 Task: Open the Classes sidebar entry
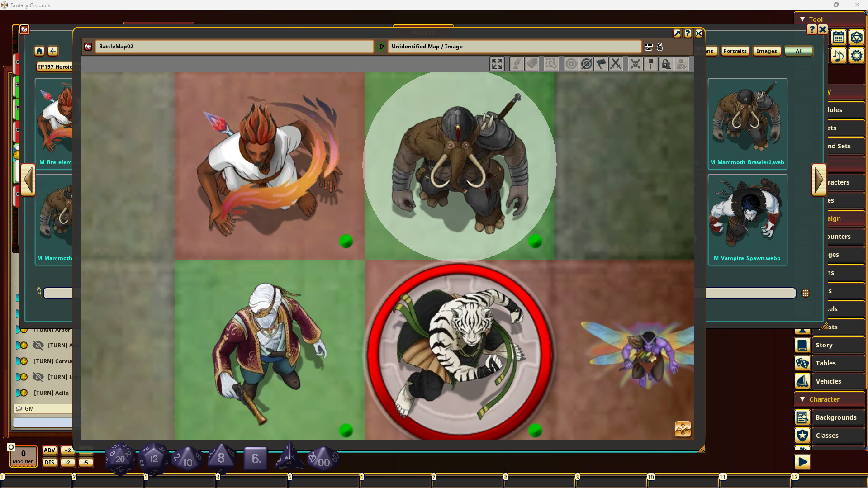point(830,436)
